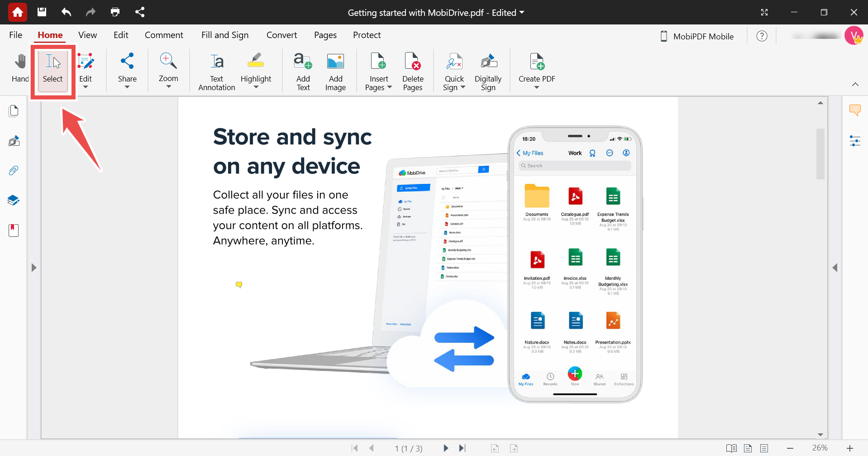The width and height of the screenshot is (868, 456).
Task: Select the Add Text tool
Action: click(x=302, y=70)
